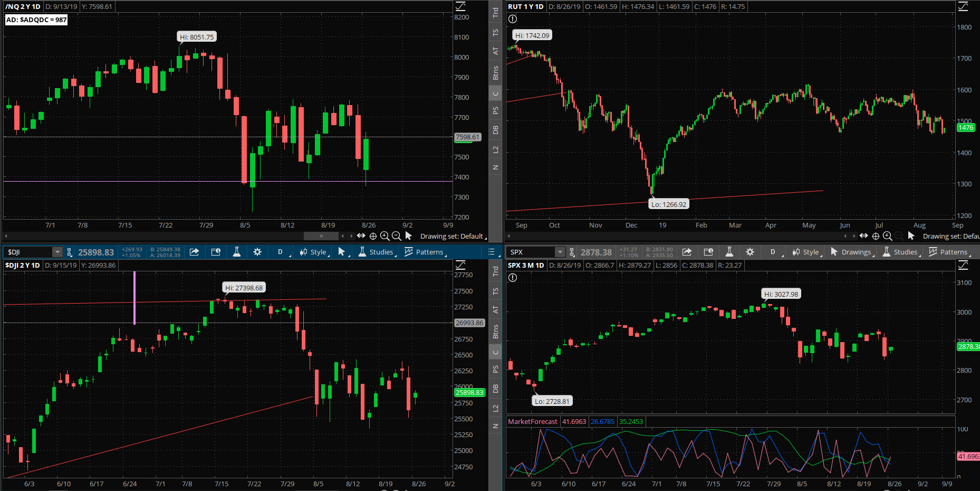This screenshot has height=491, width=980.
Task: Toggle PS side panel beside /NQ chart
Action: point(495,110)
